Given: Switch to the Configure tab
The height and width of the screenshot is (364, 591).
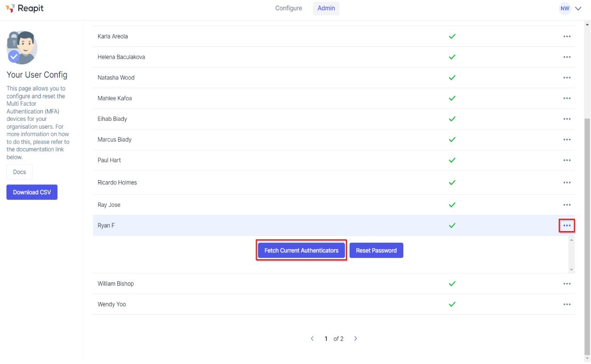Looking at the screenshot, I should coord(289,8).
